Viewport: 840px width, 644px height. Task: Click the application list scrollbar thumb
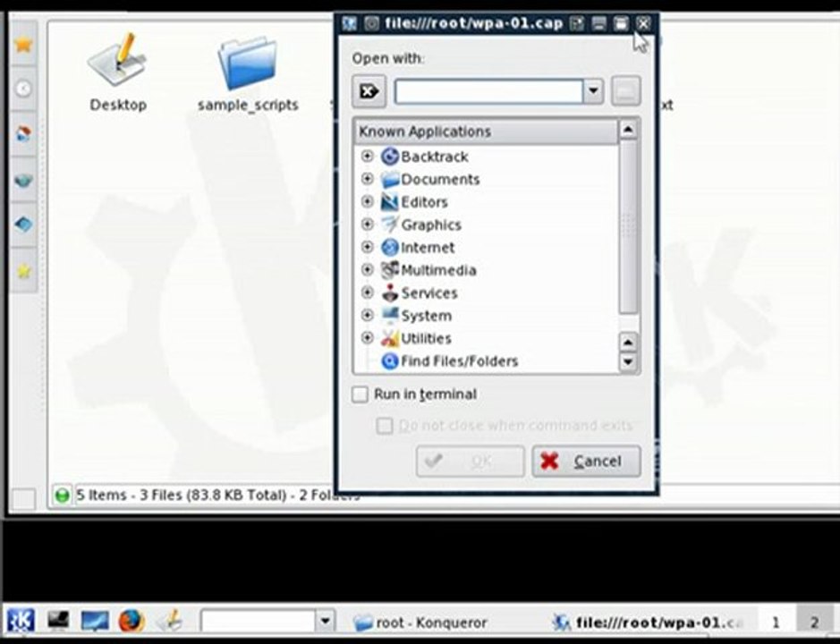tap(628, 226)
